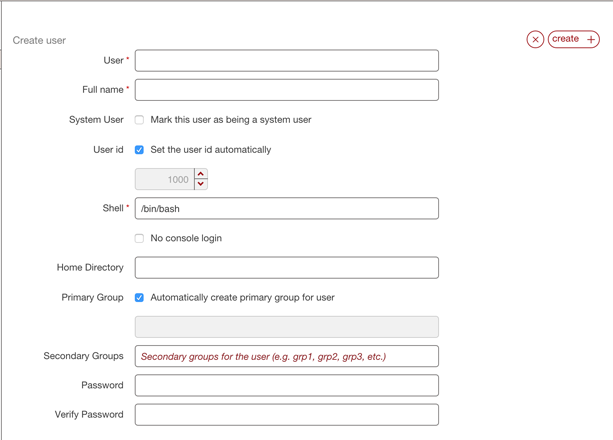Click the 'Verify Password' label
The width and height of the screenshot is (613, 440).
tap(89, 415)
